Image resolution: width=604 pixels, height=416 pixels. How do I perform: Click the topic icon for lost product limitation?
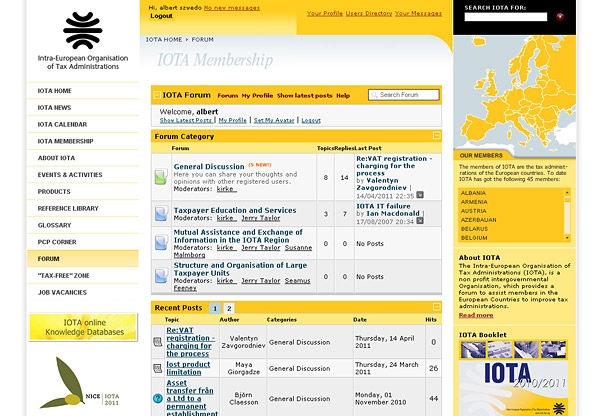158,368
